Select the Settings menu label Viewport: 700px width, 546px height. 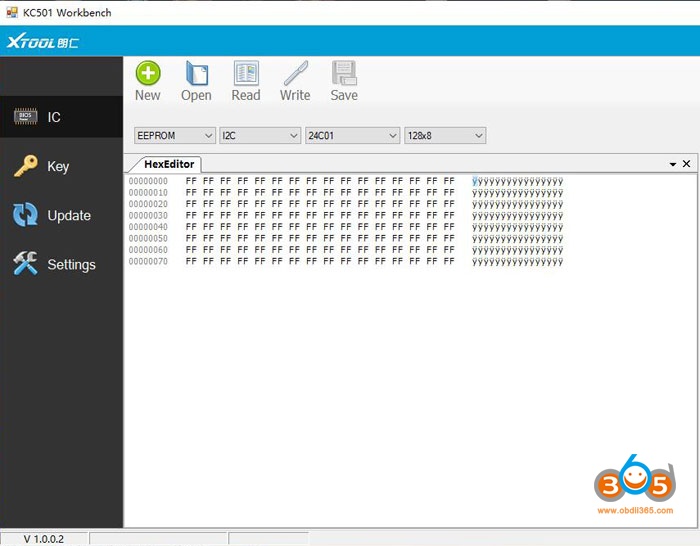click(71, 264)
